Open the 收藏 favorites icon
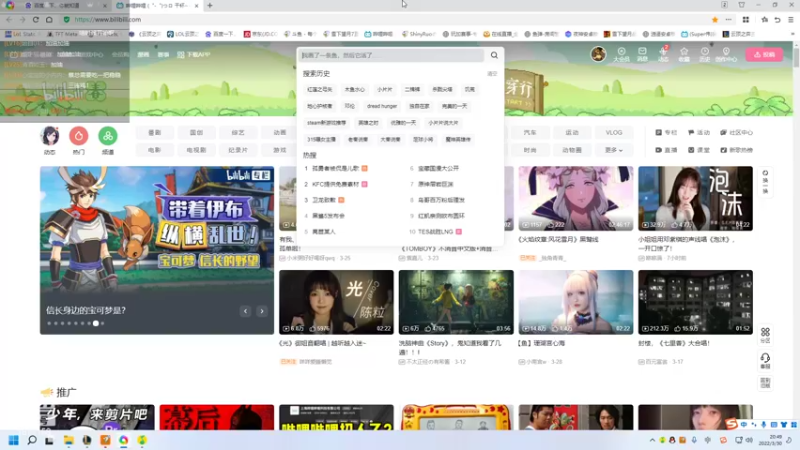The height and width of the screenshot is (450, 800). tap(684, 54)
